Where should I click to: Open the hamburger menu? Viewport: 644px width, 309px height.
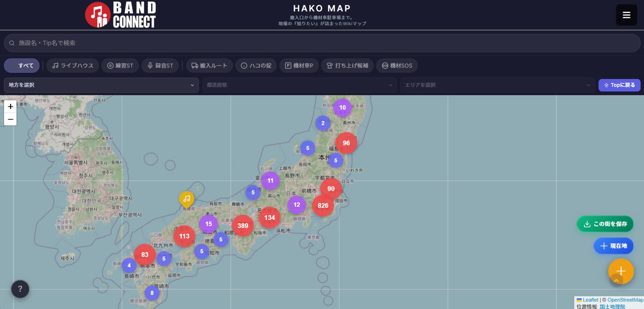point(626,15)
